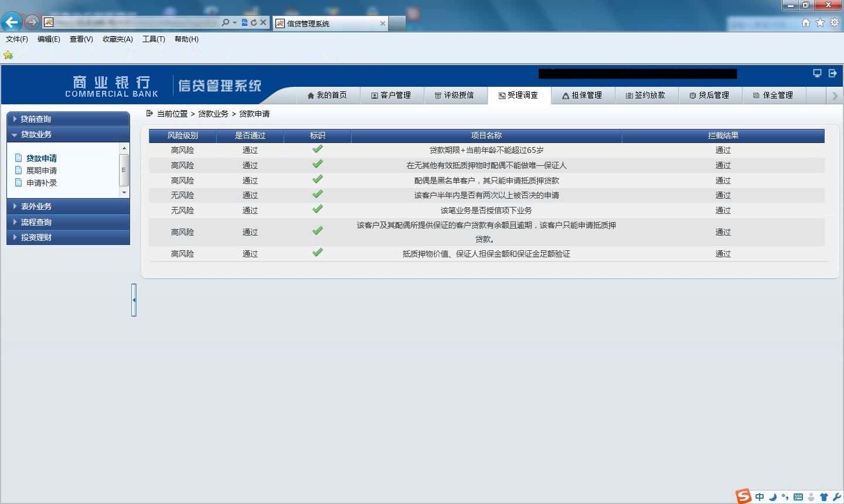Click the sidebar list scroll-up arrow

pos(124,149)
